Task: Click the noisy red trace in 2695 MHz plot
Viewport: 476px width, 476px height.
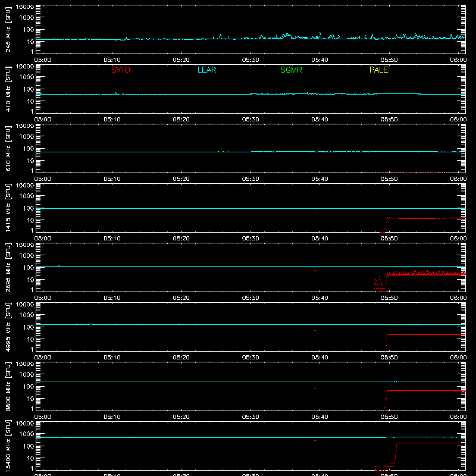Action: (425, 274)
